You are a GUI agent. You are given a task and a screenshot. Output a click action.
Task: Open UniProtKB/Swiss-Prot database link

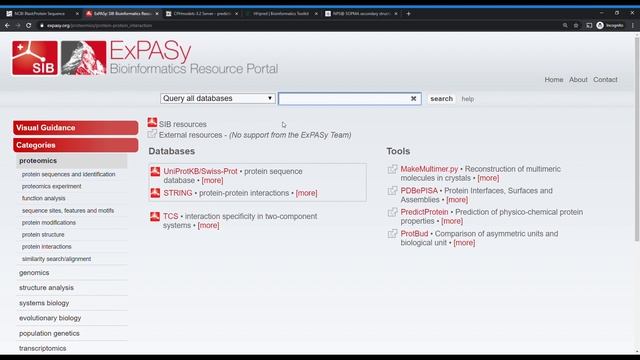pos(200,171)
